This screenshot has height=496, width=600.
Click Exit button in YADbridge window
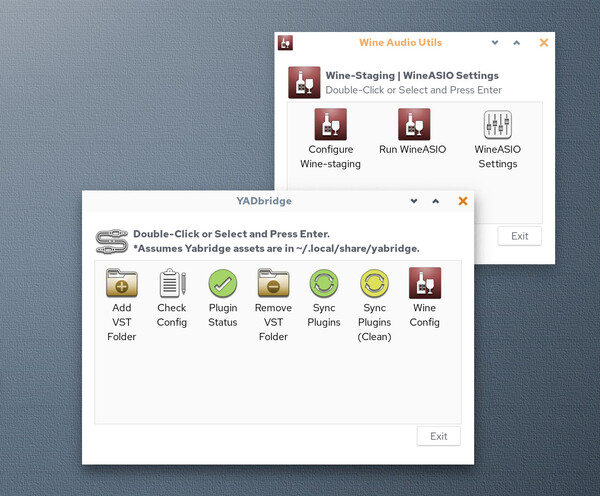439,436
